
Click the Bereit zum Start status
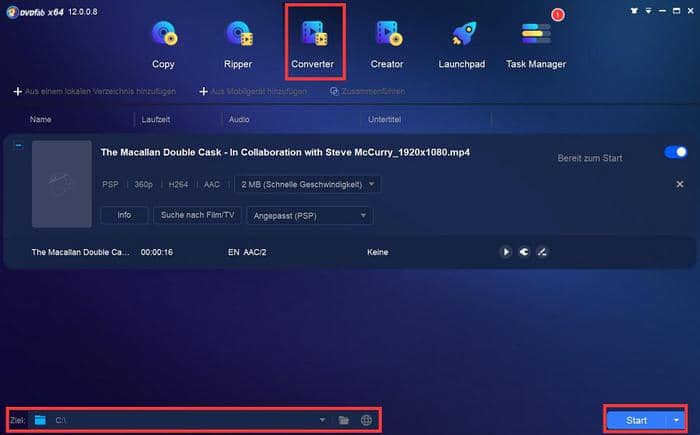tap(590, 158)
